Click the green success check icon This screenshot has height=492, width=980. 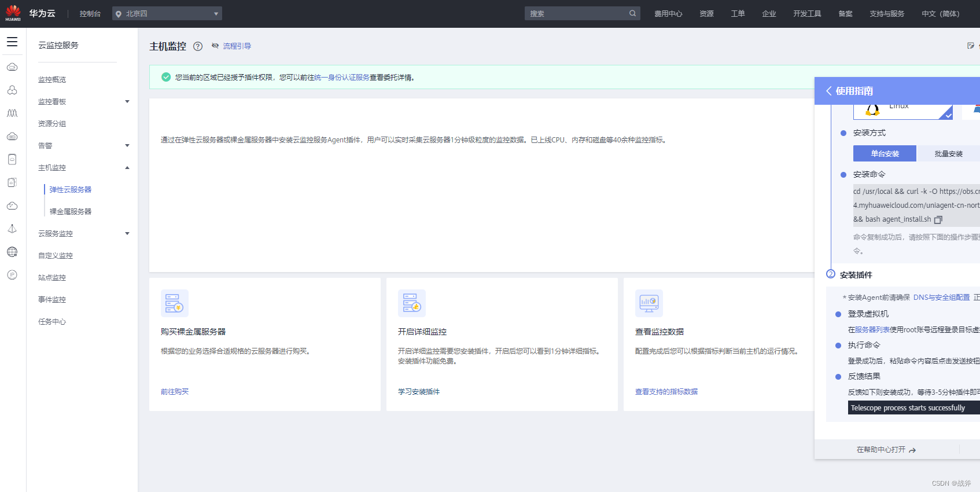coord(166,77)
